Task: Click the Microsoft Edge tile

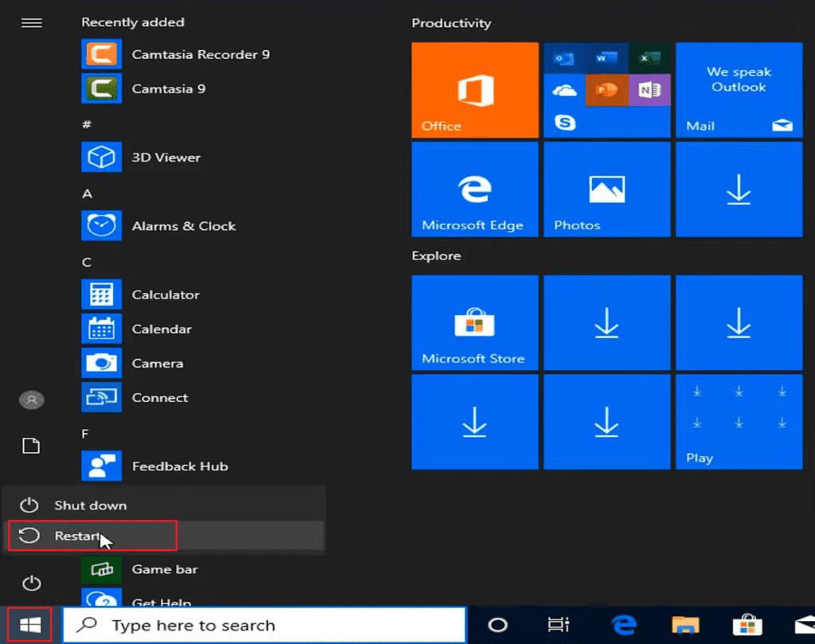Action: [474, 189]
